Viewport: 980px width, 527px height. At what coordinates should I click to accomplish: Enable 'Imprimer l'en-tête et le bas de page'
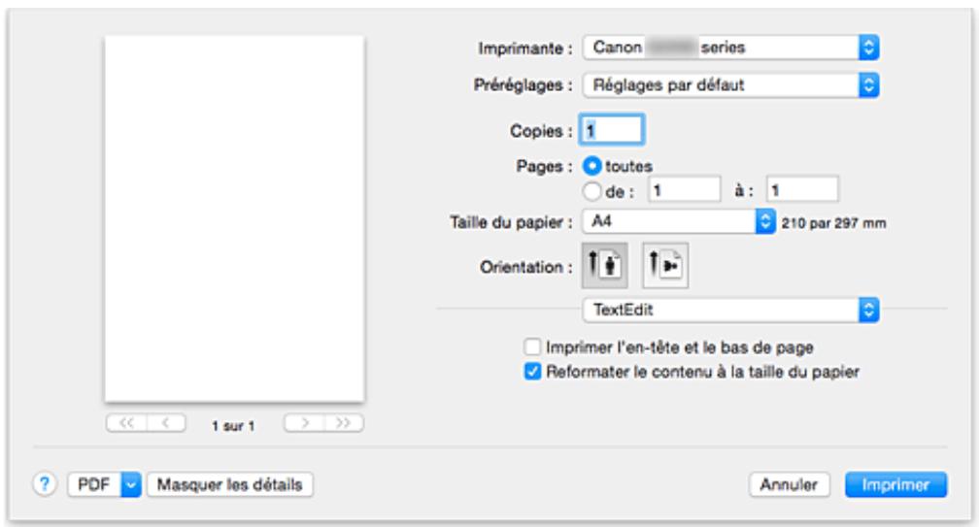pos(531,344)
